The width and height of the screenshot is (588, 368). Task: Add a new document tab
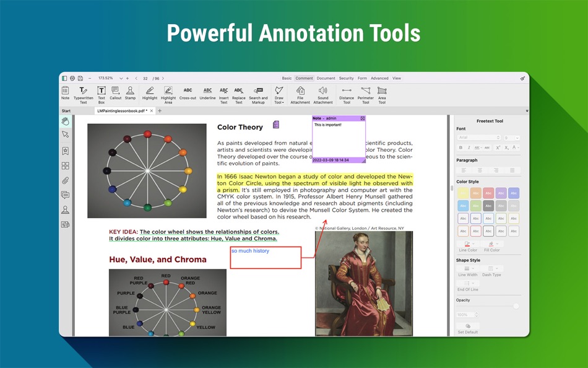[160, 111]
